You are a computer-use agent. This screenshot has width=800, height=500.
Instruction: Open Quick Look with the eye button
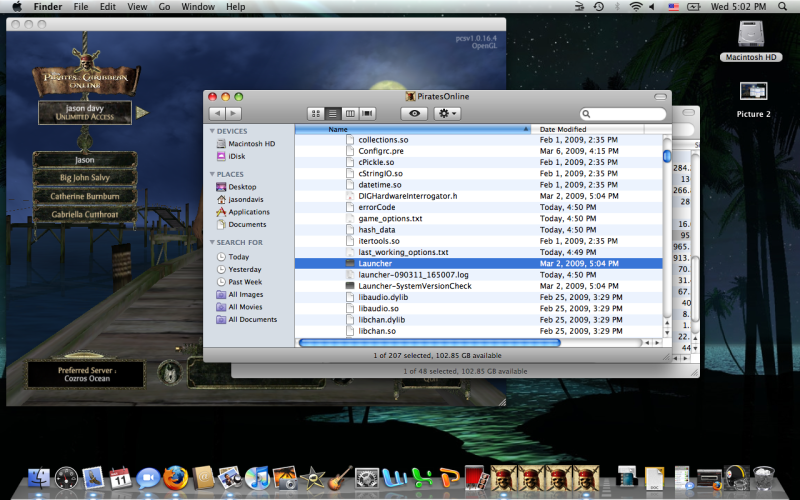414,113
